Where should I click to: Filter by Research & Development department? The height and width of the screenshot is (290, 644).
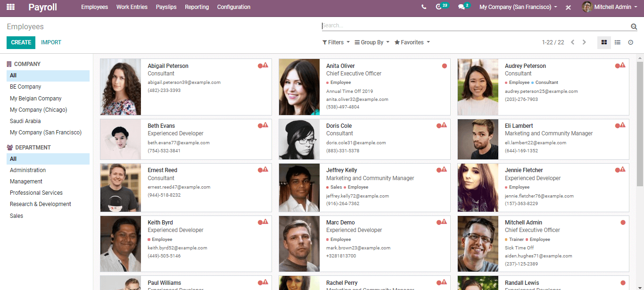48,204
